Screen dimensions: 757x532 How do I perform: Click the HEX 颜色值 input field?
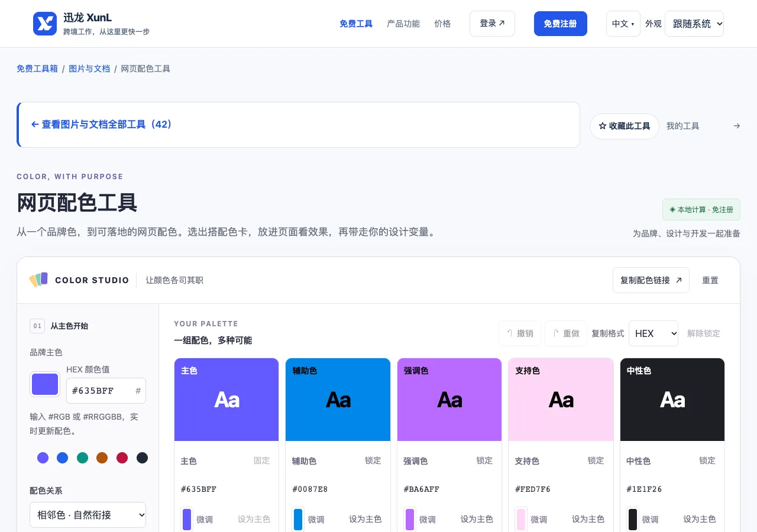106,391
